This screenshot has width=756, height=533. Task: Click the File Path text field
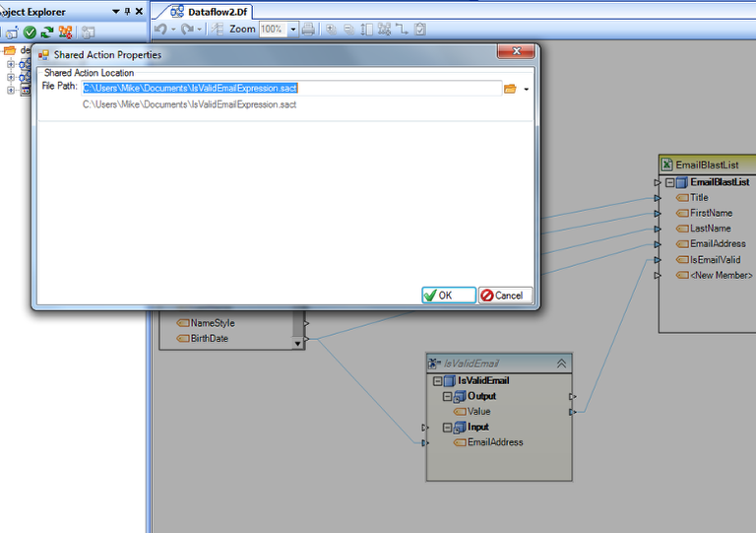(291, 88)
